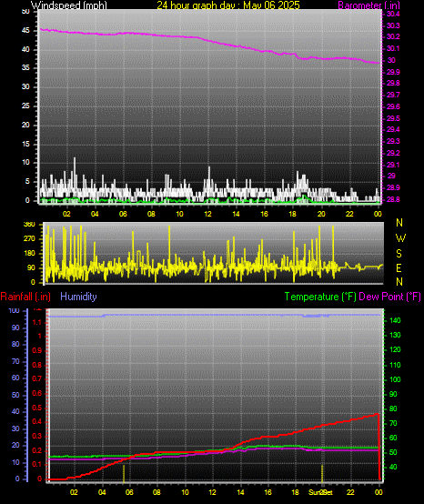Click the 70 tick on temperature axis

click(x=393, y=423)
